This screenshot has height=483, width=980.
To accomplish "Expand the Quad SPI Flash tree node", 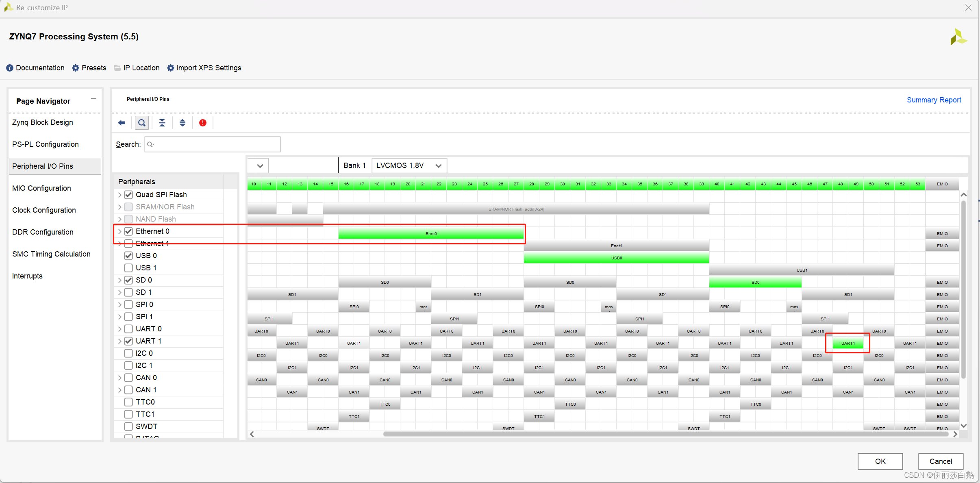I will point(120,195).
